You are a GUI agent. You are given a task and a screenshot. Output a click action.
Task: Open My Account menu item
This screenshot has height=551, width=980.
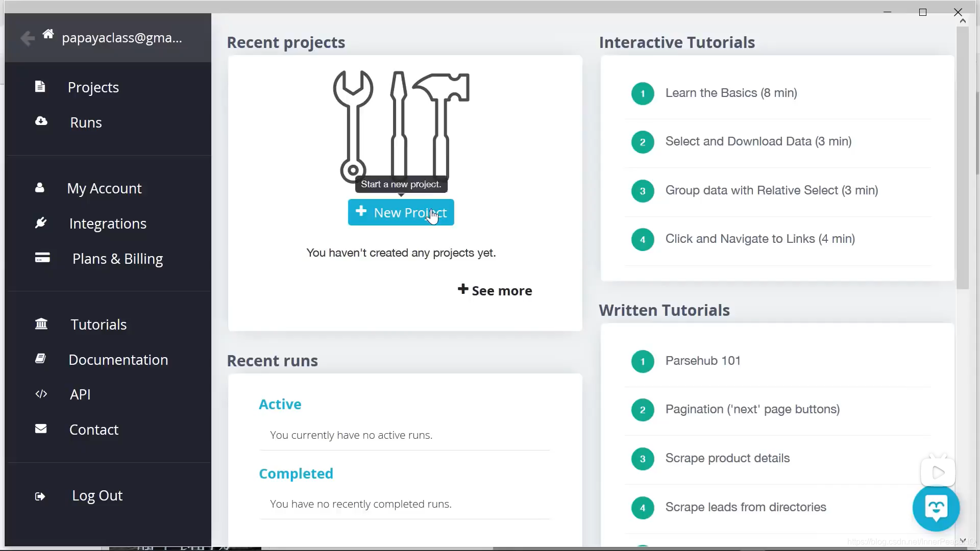pos(104,188)
